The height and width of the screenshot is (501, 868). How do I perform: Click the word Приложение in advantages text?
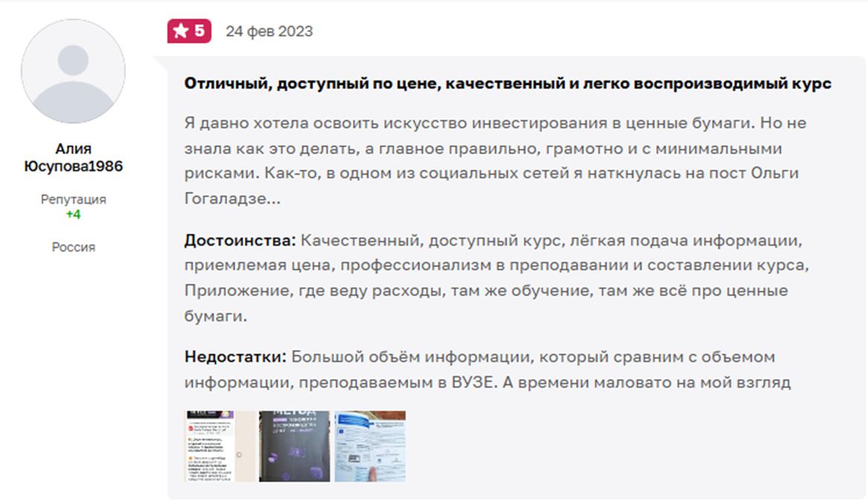[231, 290]
